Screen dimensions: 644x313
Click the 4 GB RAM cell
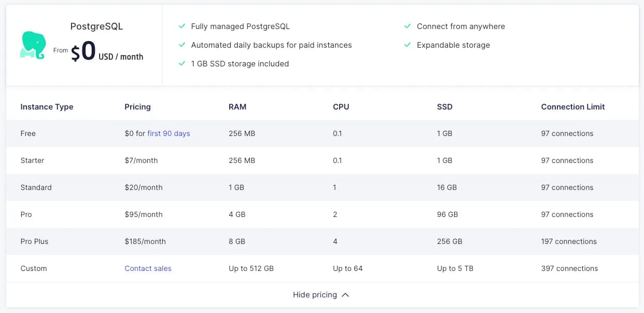click(x=237, y=214)
